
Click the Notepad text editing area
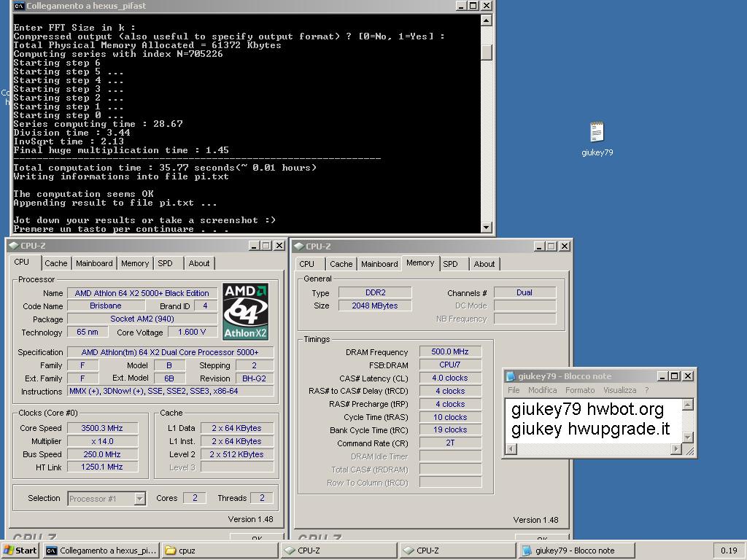(594, 421)
